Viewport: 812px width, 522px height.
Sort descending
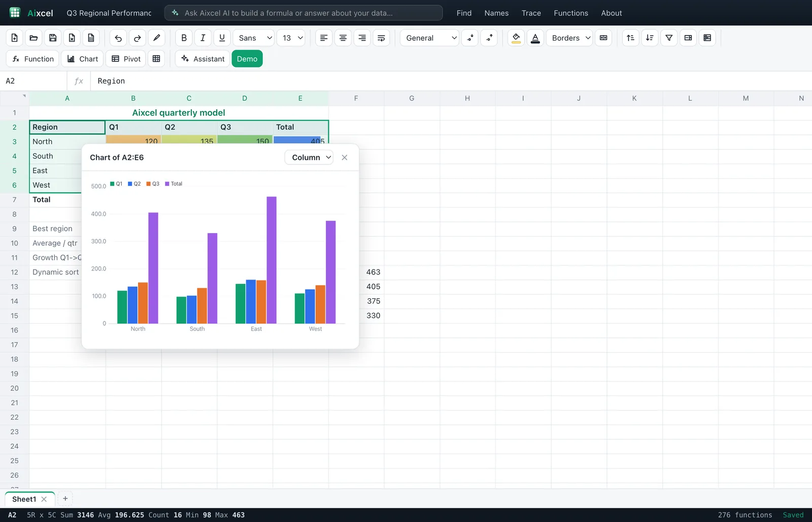coord(650,38)
